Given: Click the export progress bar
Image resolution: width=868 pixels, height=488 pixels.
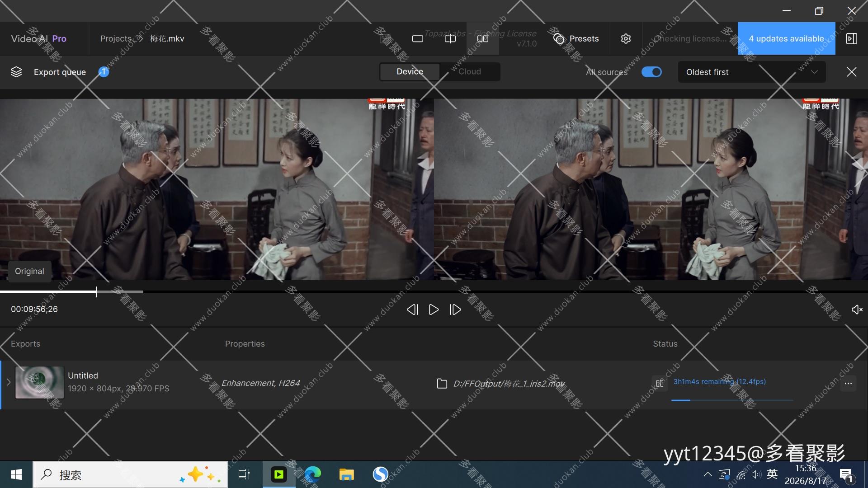Looking at the screenshot, I should coord(732,400).
